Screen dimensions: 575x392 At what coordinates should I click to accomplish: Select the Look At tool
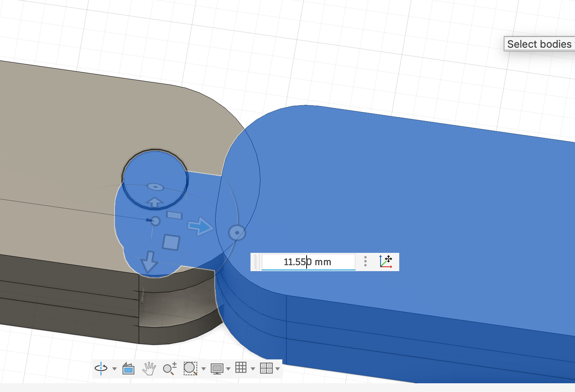point(128,369)
